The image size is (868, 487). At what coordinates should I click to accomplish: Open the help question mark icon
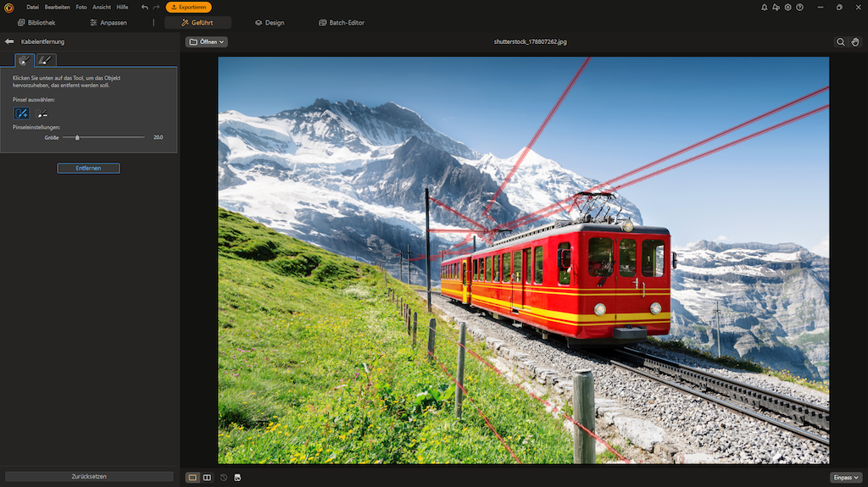[799, 7]
